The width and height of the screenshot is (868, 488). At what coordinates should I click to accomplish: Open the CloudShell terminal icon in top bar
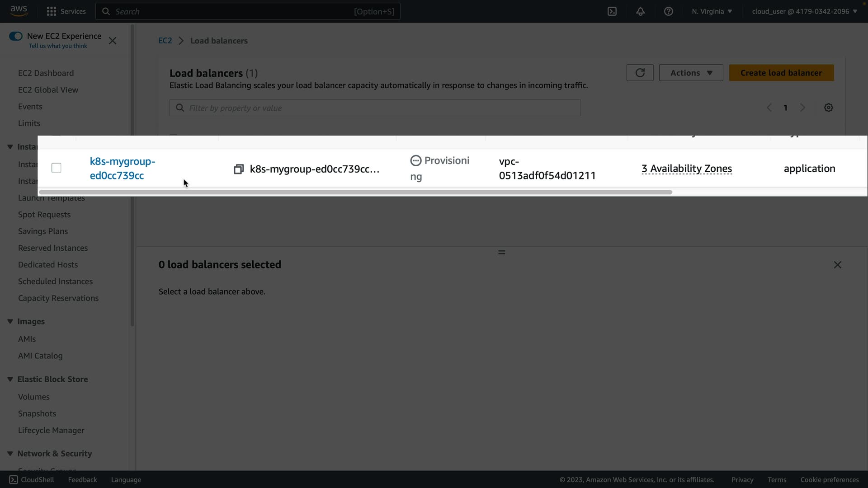(x=612, y=11)
